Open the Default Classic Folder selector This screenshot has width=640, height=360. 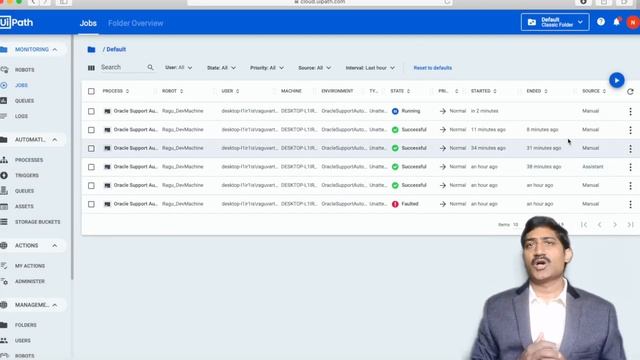point(555,22)
